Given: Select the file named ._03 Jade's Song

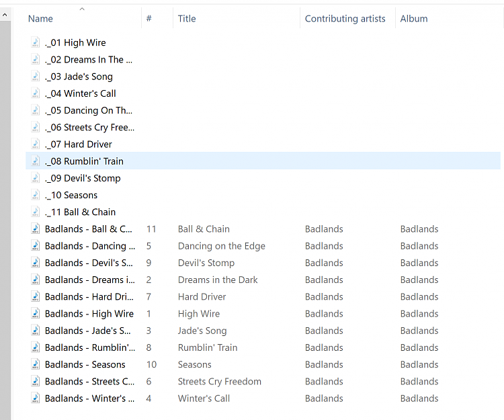Looking at the screenshot, I should point(79,77).
